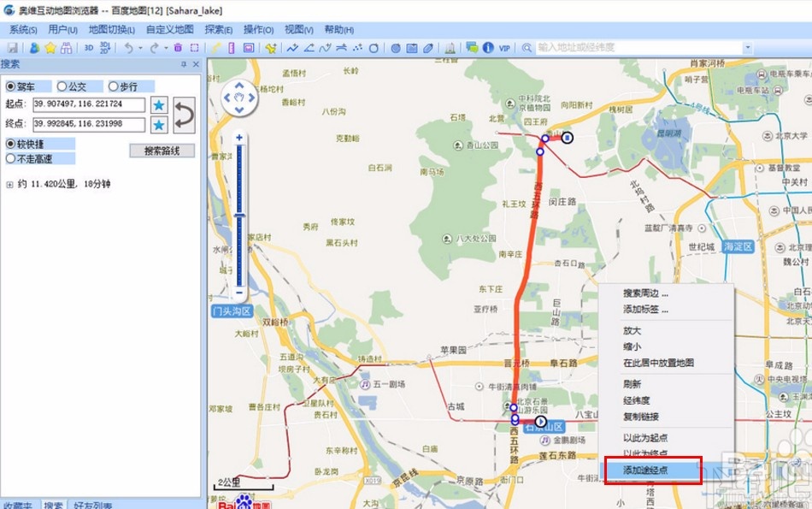Open the 系统(S) menu
The width and height of the screenshot is (812, 509).
(x=23, y=30)
